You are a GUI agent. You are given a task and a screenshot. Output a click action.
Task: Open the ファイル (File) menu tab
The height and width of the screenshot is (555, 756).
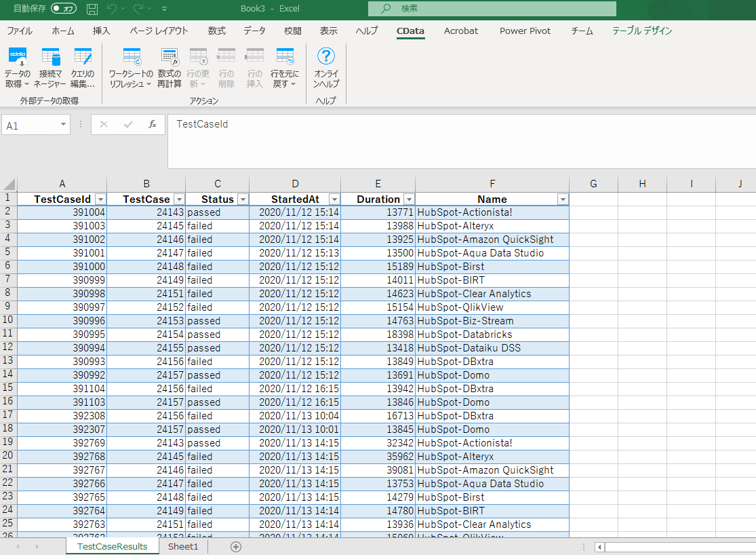tap(20, 31)
